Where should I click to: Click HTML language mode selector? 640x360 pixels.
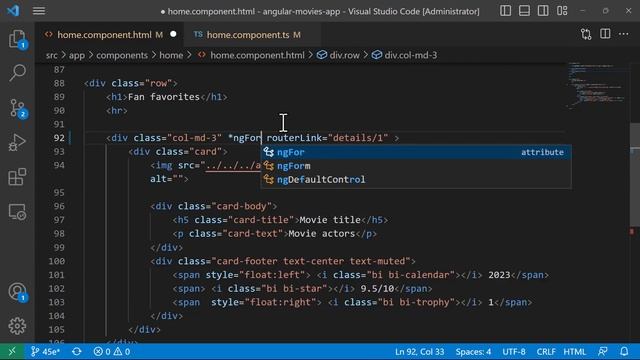coord(574,351)
